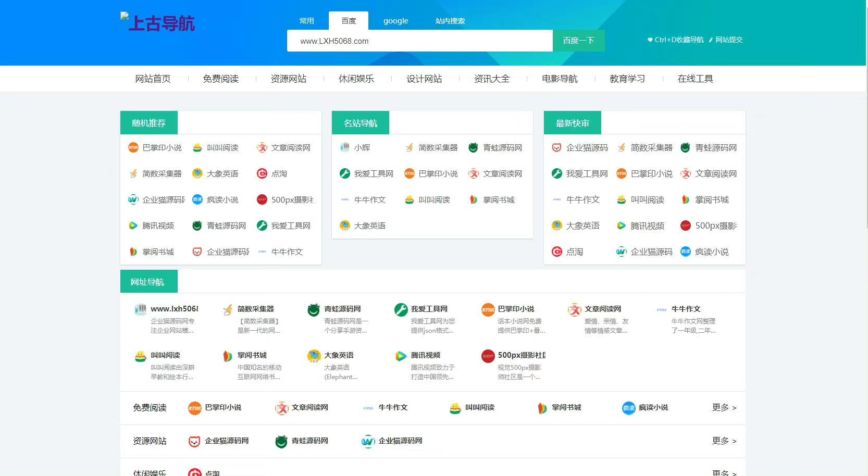Click red cat 企业猫源码 icon in 最新快审
868x476 pixels.
[557, 147]
